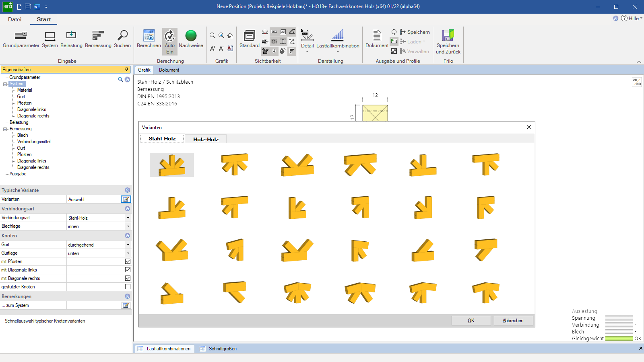Select the Stahl-Holz variants tab
Image resolution: width=644 pixels, height=362 pixels.
click(162, 139)
